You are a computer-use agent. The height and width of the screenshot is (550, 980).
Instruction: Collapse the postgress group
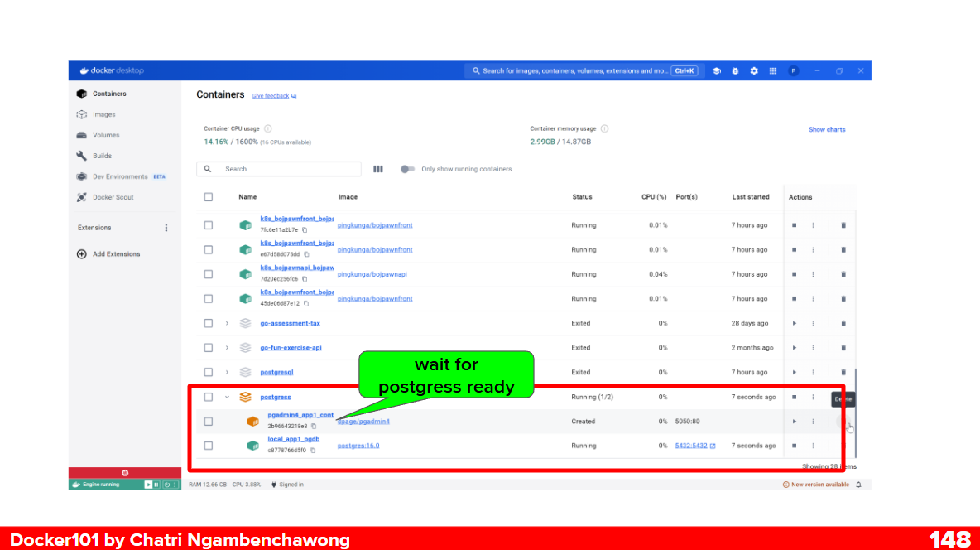tap(227, 398)
